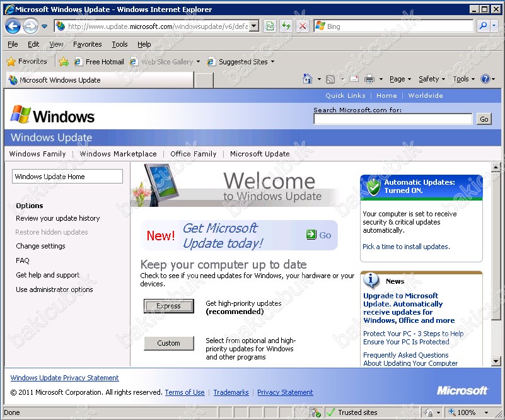Open the FAQ sidebar link
Screen dimensions: 505x420
(23, 260)
